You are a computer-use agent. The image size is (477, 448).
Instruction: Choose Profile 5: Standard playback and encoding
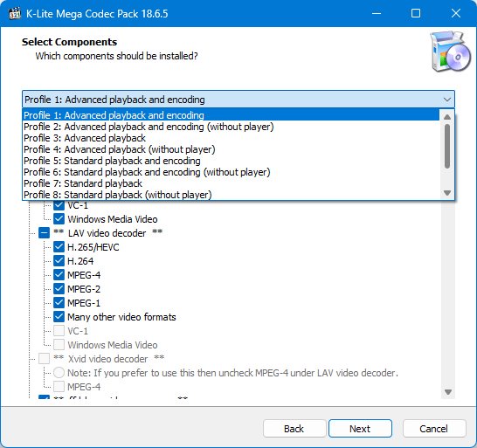[x=231, y=161]
